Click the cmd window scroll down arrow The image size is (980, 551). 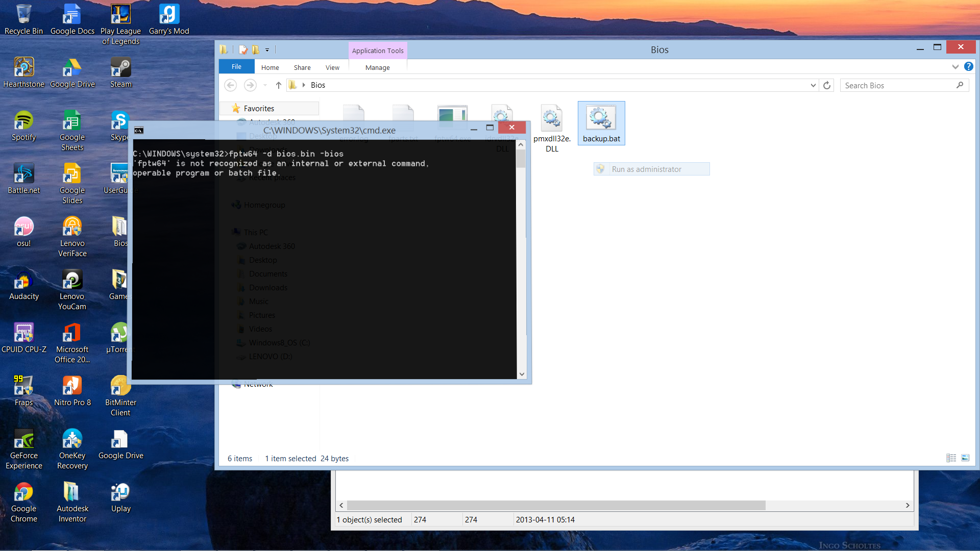521,374
